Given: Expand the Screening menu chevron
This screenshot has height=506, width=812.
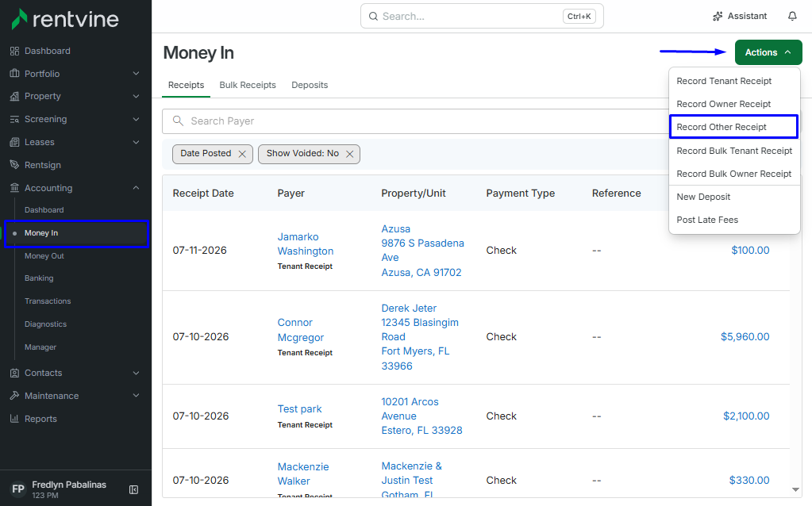Looking at the screenshot, I should (x=137, y=119).
